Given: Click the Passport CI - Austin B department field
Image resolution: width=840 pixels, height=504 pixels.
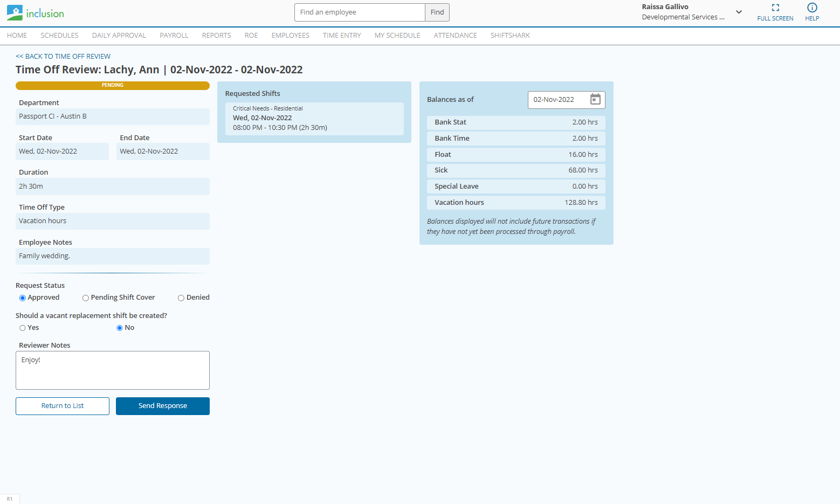Looking at the screenshot, I should coord(113,116).
